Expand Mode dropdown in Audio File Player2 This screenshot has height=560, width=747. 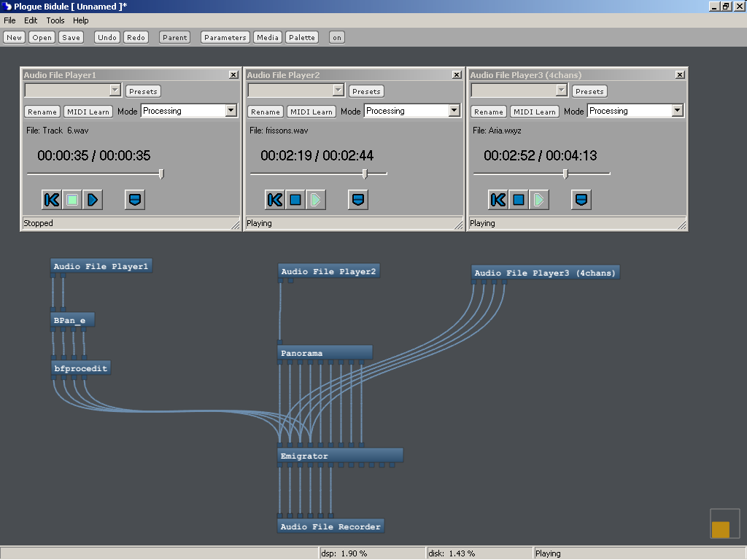pos(454,111)
